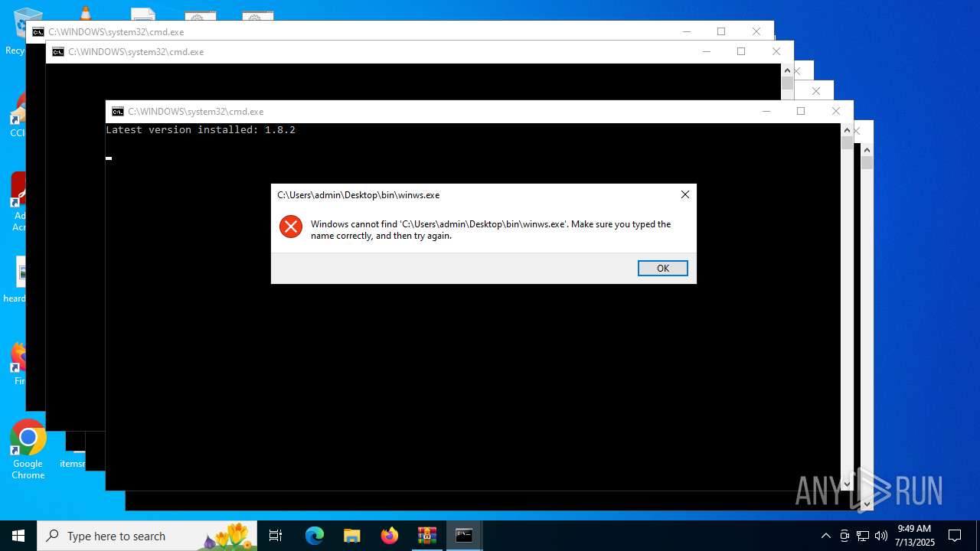Open rearmost cmd.exe window system menu icon

coord(38,32)
